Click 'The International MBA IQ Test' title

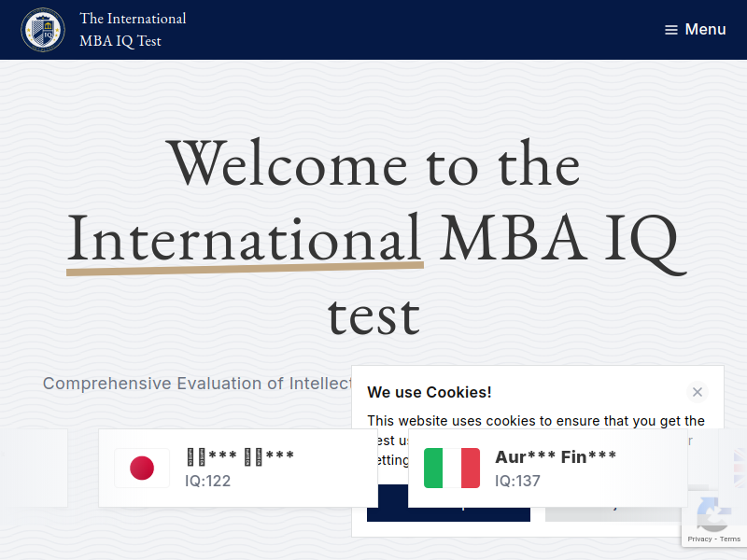pyautogui.click(x=133, y=30)
